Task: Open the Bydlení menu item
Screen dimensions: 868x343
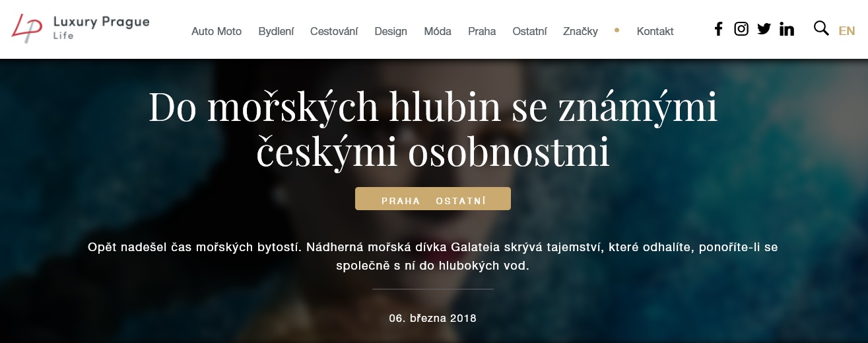Action: click(x=276, y=31)
